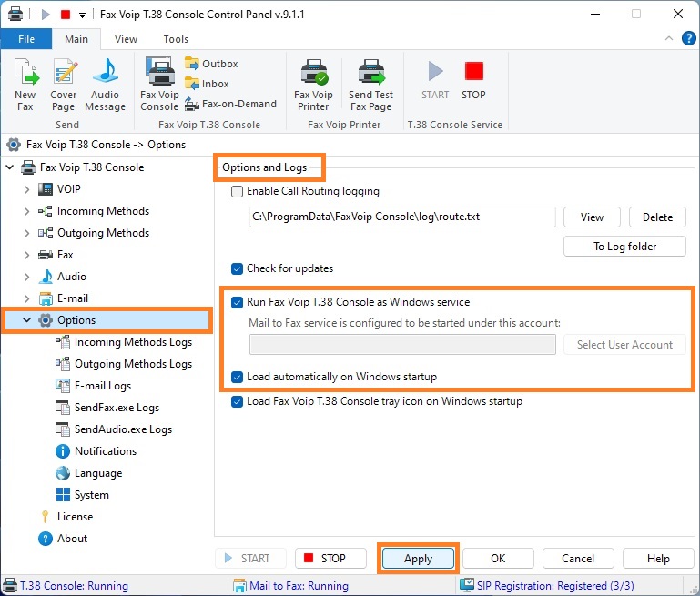
Task: Switch to the Main ribbon tab
Action: point(76,39)
